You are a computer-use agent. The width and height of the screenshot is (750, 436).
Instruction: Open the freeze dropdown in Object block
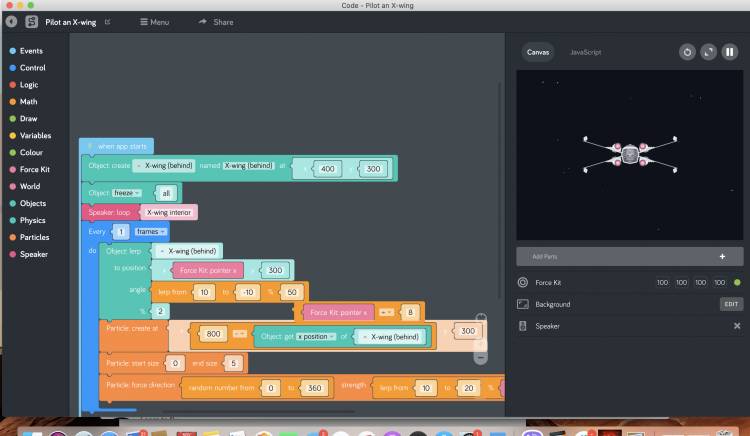pos(127,193)
